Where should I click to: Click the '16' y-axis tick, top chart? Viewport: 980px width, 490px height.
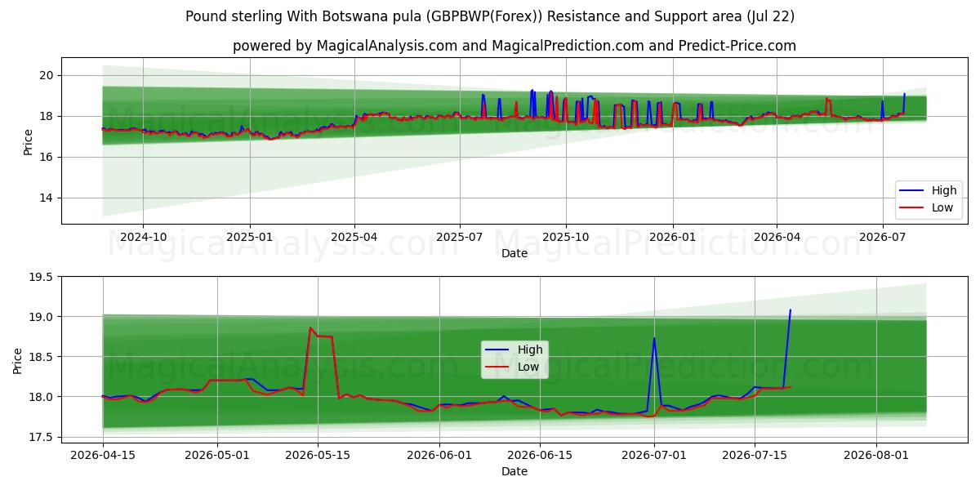pyautogui.click(x=47, y=157)
